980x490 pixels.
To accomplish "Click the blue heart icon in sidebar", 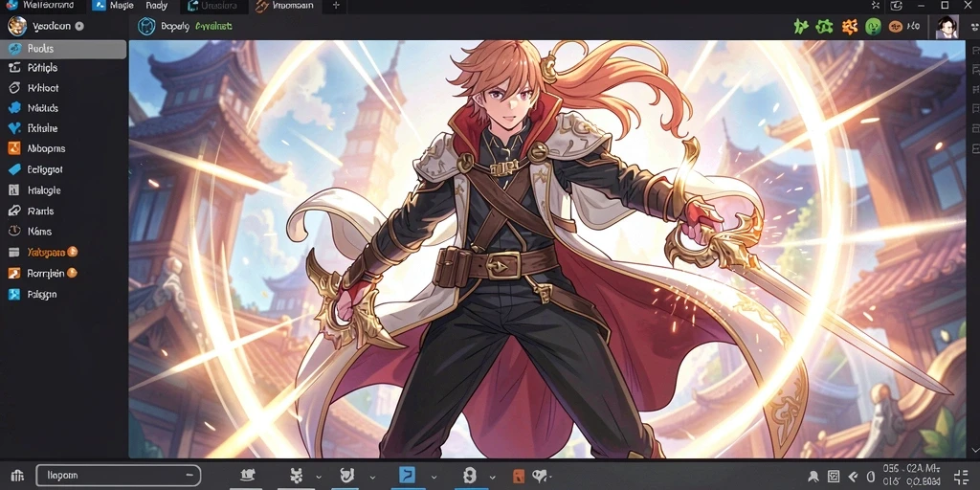I will pos(14,128).
